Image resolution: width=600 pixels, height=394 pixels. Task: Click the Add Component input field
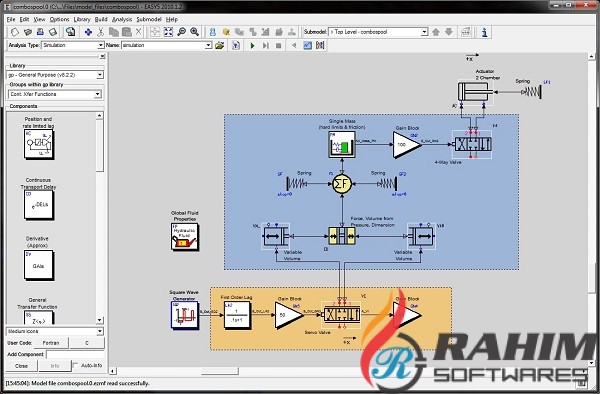coord(75,355)
